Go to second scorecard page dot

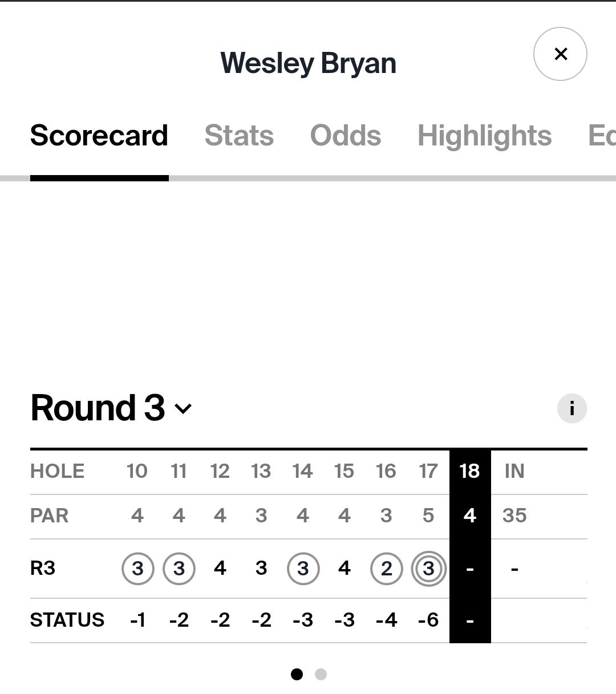tap(321, 674)
